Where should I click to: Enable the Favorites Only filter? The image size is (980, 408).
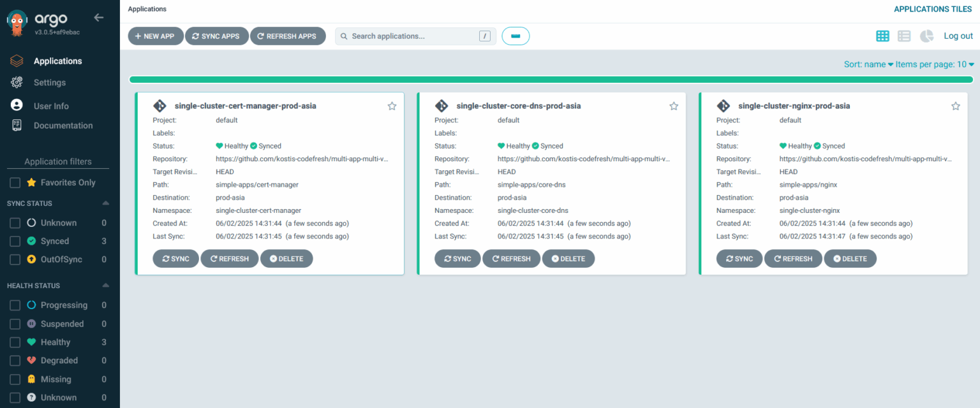click(x=15, y=182)
